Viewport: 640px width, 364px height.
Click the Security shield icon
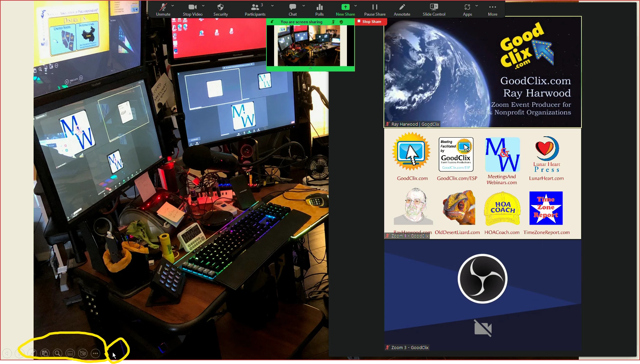click(220, 7)
